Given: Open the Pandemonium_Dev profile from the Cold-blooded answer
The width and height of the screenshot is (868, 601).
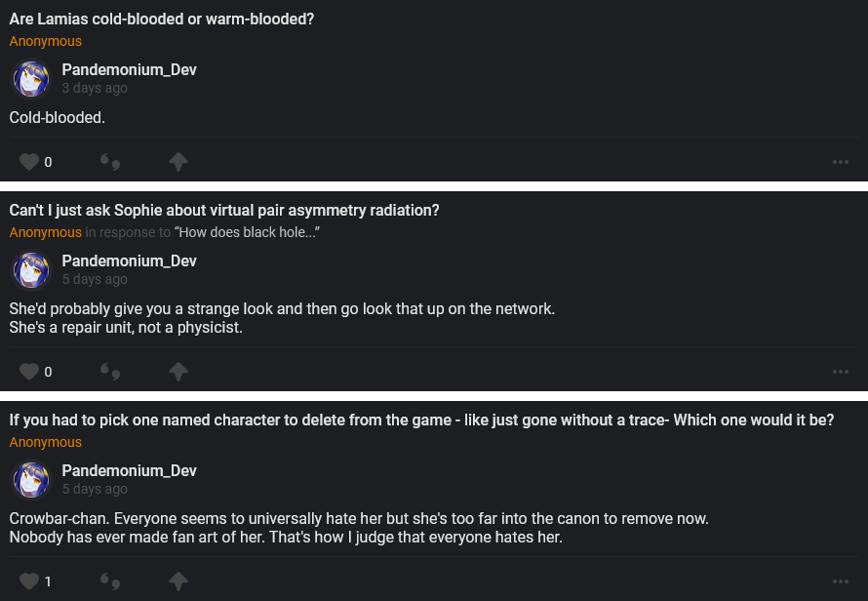Looking at the screenshot, I should [129, 70].
